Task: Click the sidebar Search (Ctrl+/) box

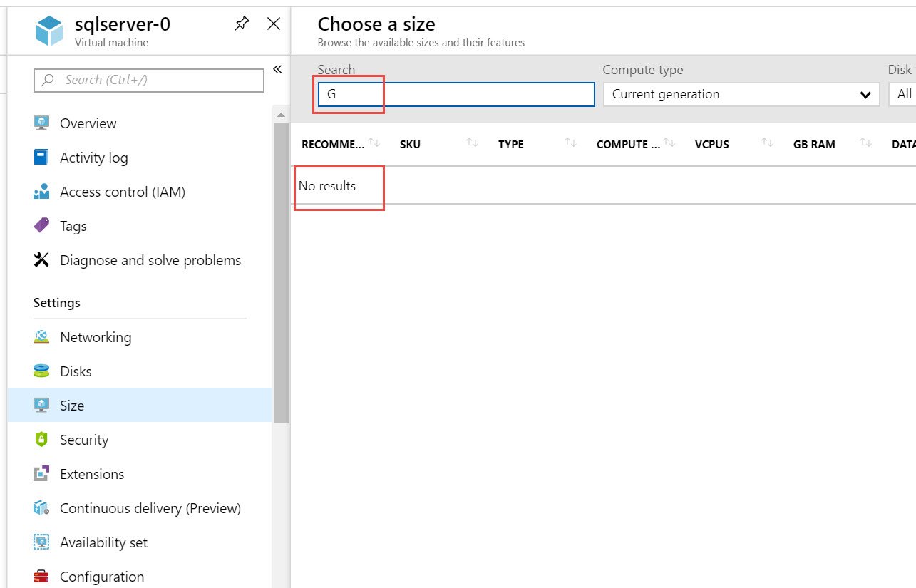Action: click(x=149, y=80)
